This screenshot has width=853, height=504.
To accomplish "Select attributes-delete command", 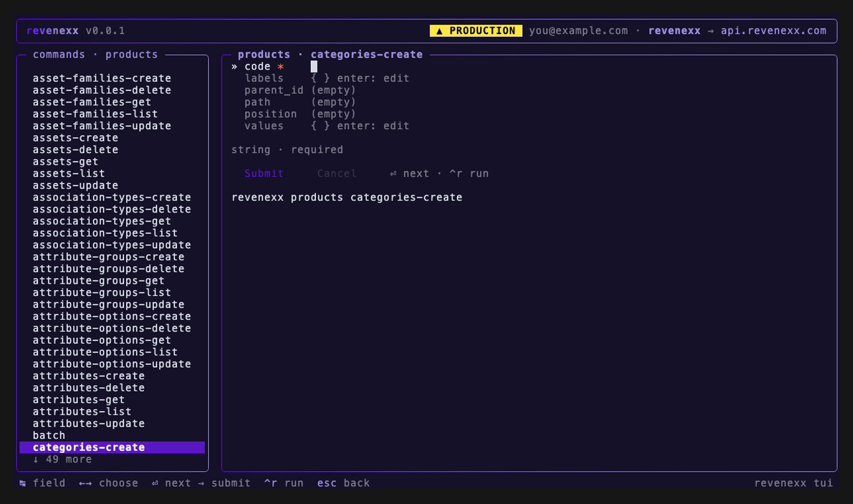I will pyautogui.click(x=89, y=388).
